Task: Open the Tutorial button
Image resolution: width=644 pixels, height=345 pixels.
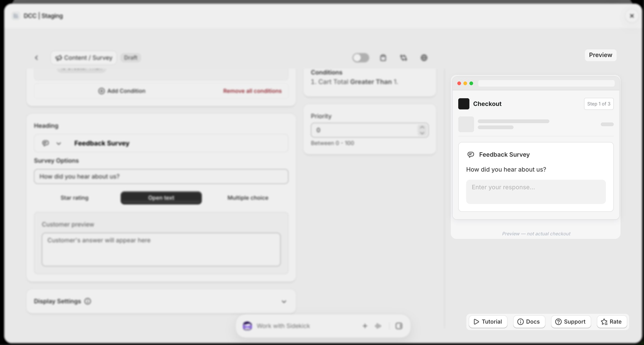Action: click(x=488, y=322)
